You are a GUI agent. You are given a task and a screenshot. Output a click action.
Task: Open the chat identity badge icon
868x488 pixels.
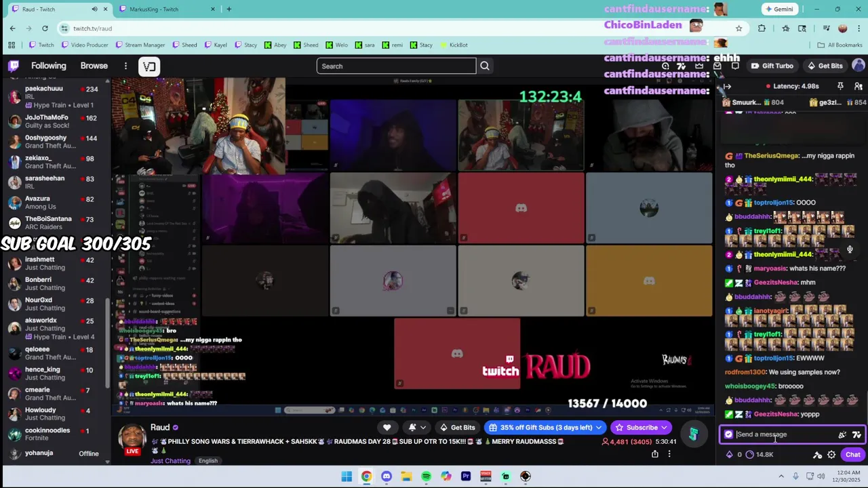click(728, 434)
